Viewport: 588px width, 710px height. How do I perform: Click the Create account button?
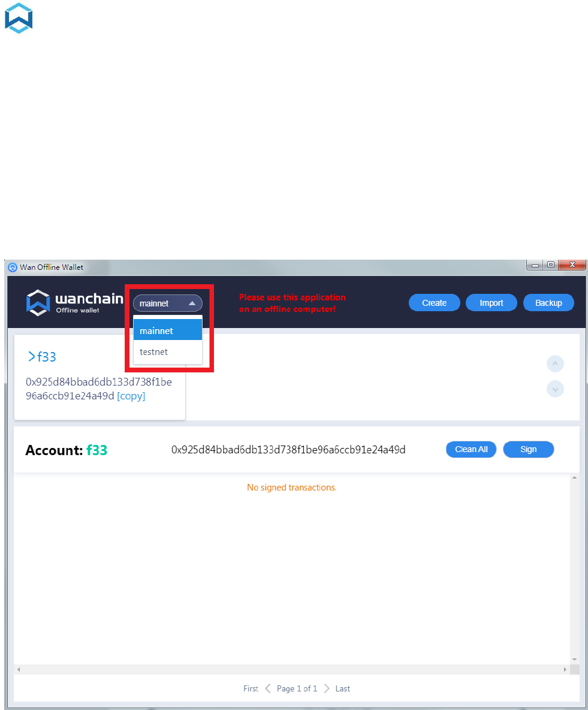point(434,302)
